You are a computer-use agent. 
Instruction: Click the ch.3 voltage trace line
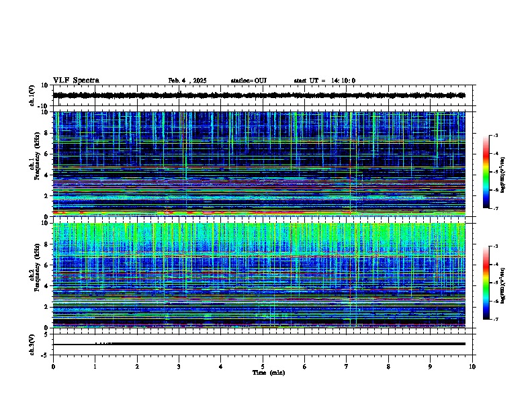coord(259,344)
